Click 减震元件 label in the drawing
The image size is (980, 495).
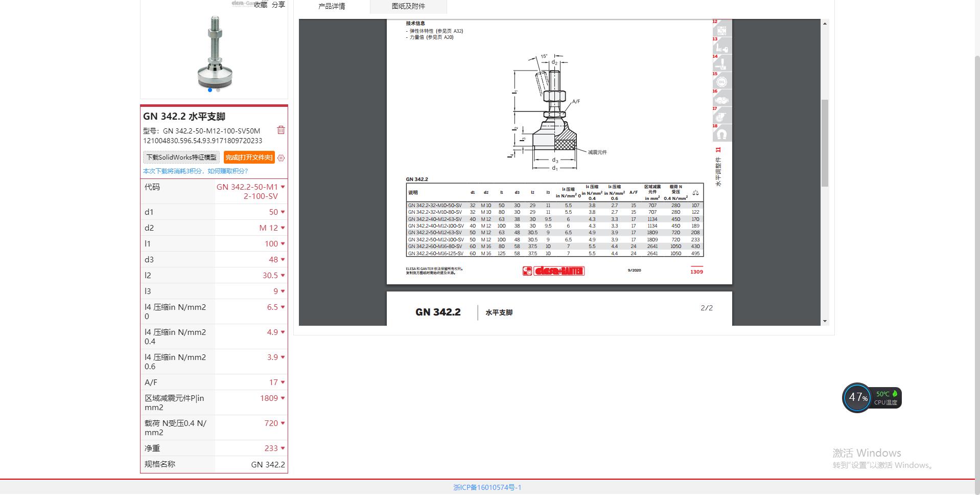[597, 152]
